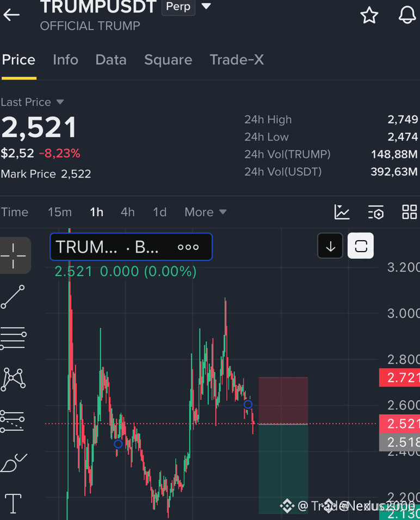
Task: Click the TRUMPUSDT pair title
Action: coord(98,7)
